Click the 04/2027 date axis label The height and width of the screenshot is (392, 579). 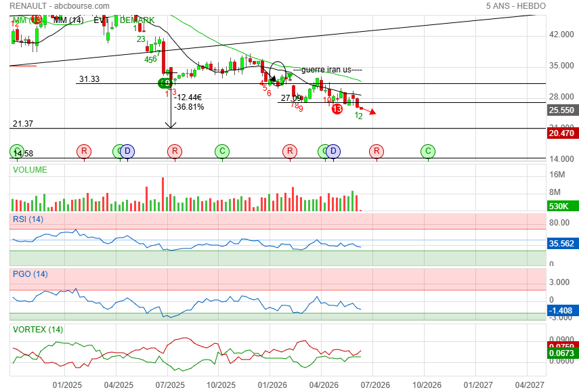pyautogui.click(x=530, y=385)
